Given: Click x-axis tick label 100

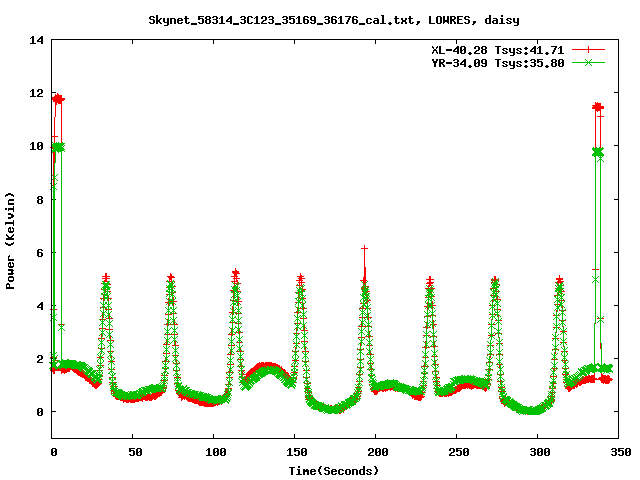Looking at the screenshot, I should (x=216, y=452).
